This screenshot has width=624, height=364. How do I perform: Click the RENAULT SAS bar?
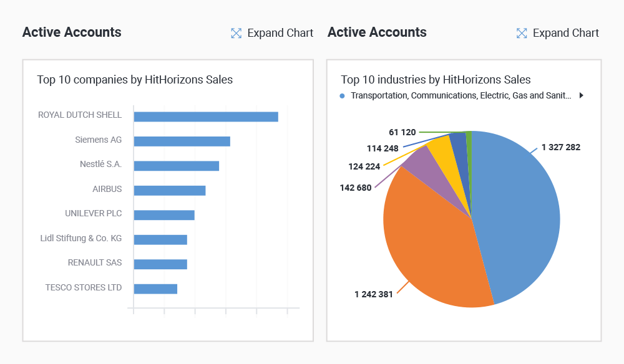160,264
